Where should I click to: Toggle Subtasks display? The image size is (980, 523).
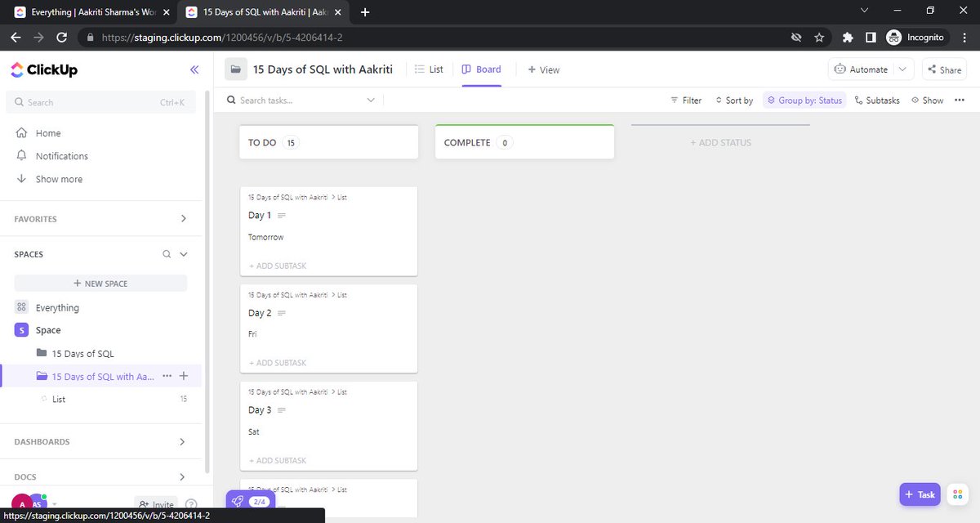coord(877,101)
